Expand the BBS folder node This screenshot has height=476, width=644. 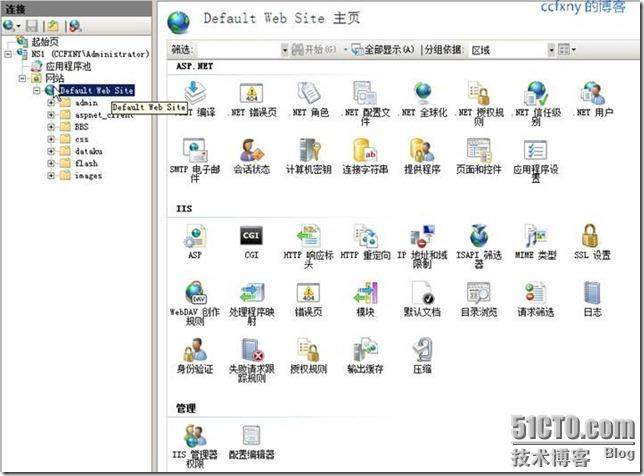[51, 127]
